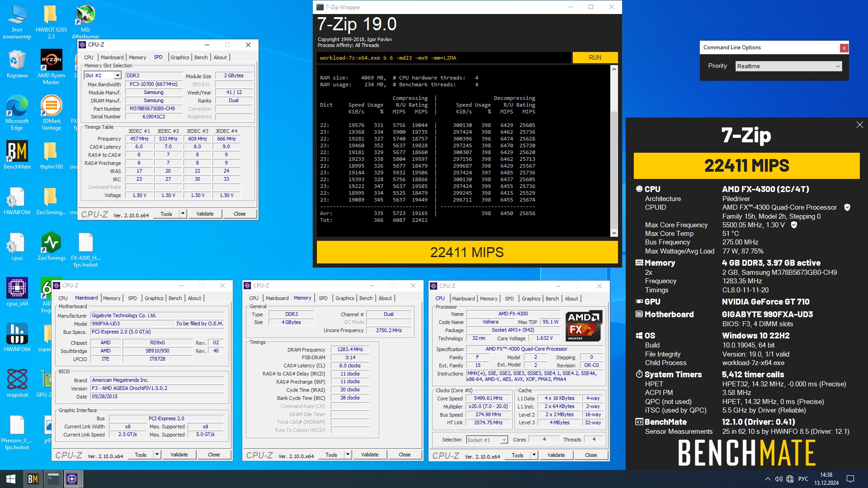Screen dimensions: 868x488
Task: Open Этот компьютер desktop icon
Action: coord(17,22)
